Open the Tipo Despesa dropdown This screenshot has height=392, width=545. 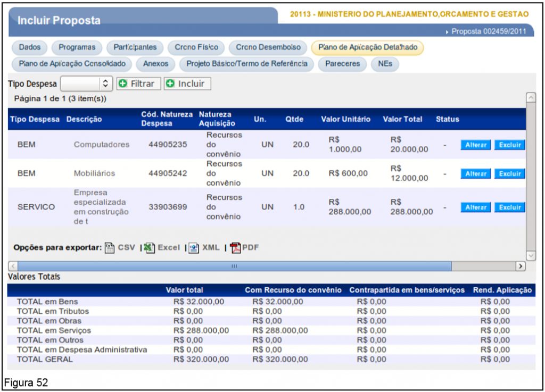pos(86,84)
